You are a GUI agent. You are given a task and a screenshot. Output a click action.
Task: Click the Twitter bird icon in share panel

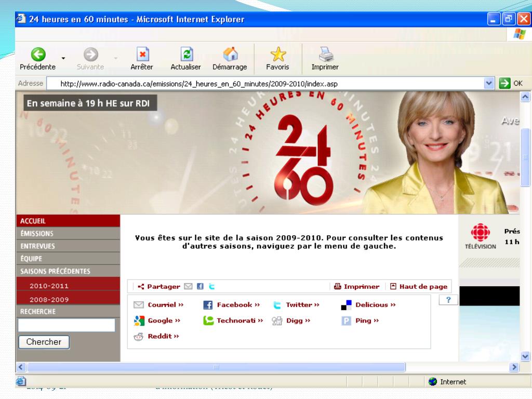point(277,305)
